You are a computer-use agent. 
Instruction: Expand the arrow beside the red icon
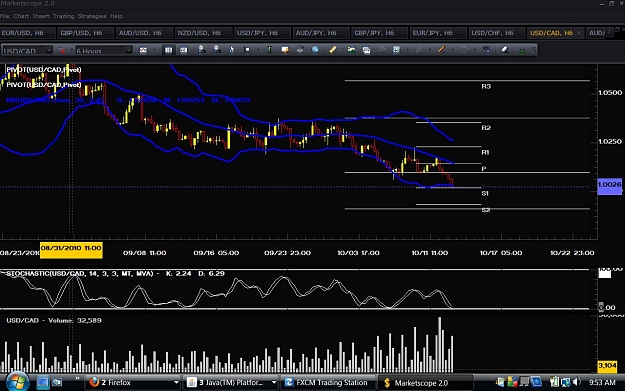click(71, 50)
